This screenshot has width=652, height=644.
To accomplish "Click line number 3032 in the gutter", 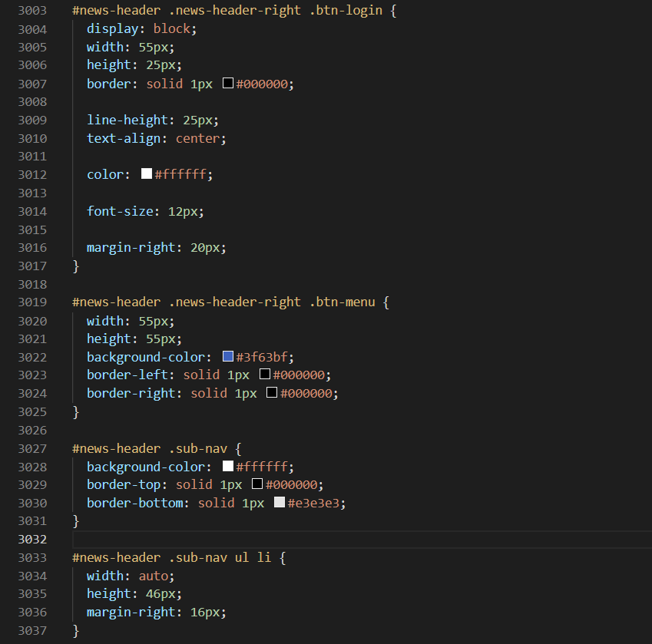I will pyautogui.click(x=32, y=540).
